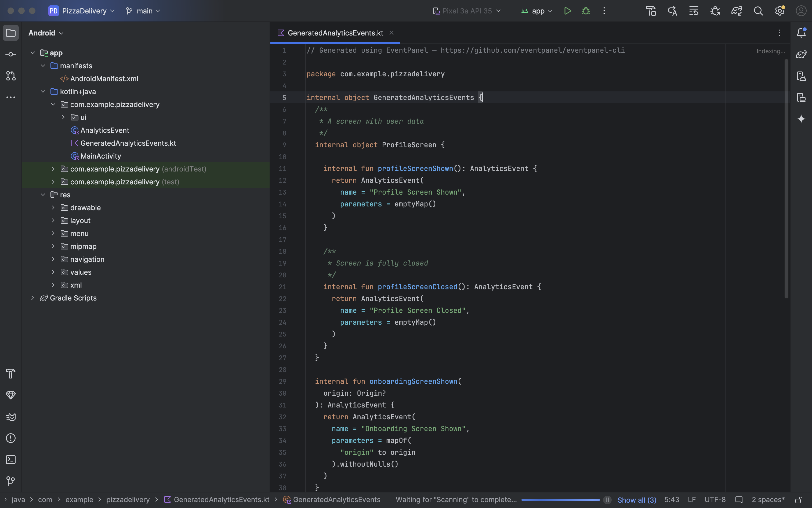Open main branch dropdown
This screenshot has width=812, height=508.
point(143,11)
